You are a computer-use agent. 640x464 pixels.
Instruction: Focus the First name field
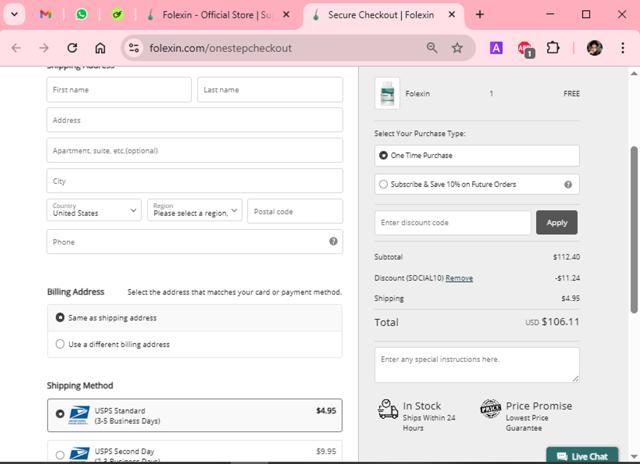119,90
